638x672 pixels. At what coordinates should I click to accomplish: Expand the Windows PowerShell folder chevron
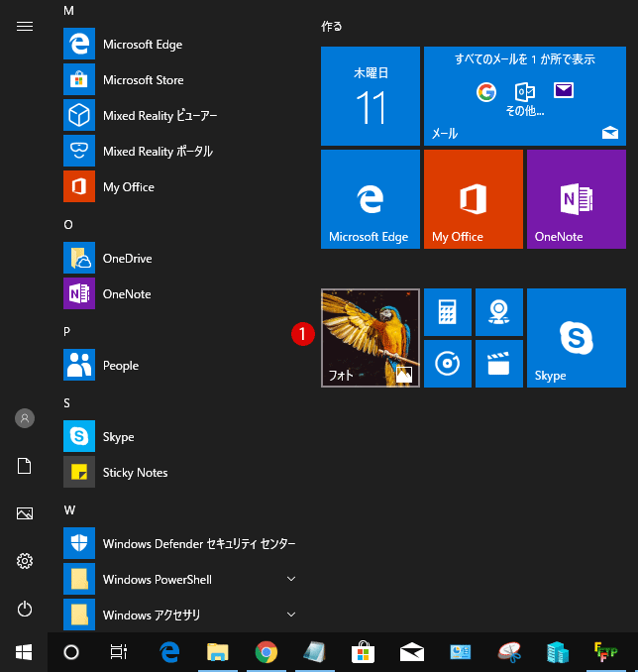291,579
